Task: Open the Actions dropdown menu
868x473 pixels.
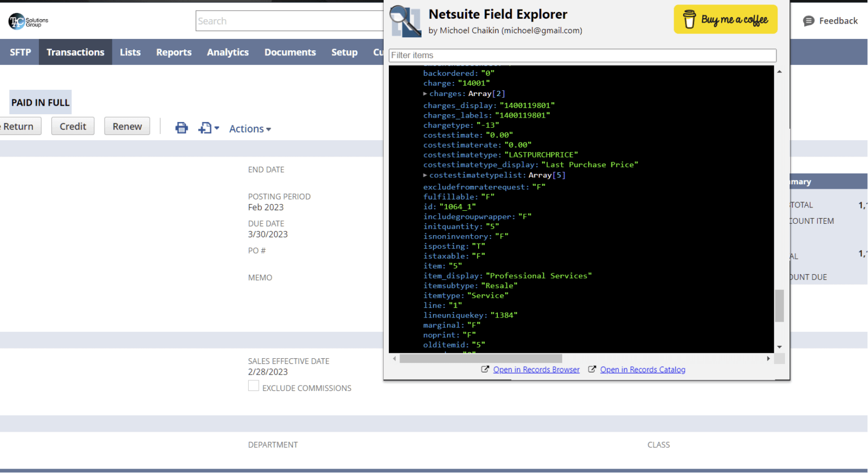Action: tap(250, 129)
